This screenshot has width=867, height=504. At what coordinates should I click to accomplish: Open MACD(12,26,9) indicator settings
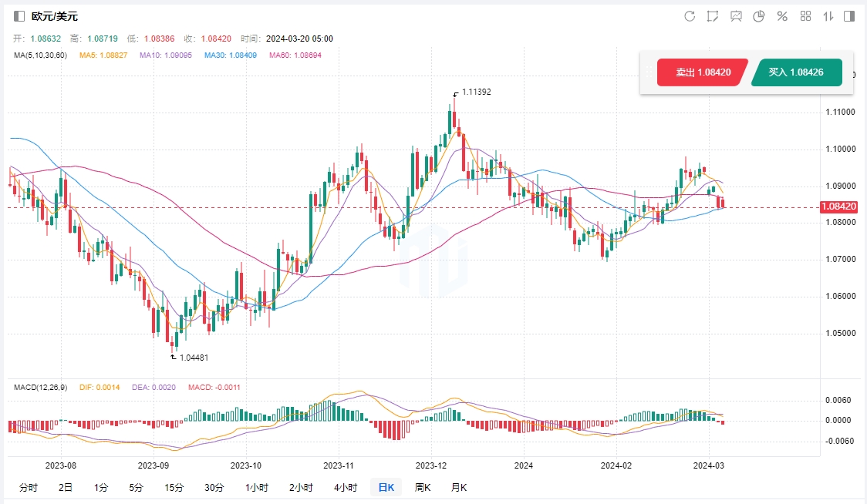click(42, 387)
